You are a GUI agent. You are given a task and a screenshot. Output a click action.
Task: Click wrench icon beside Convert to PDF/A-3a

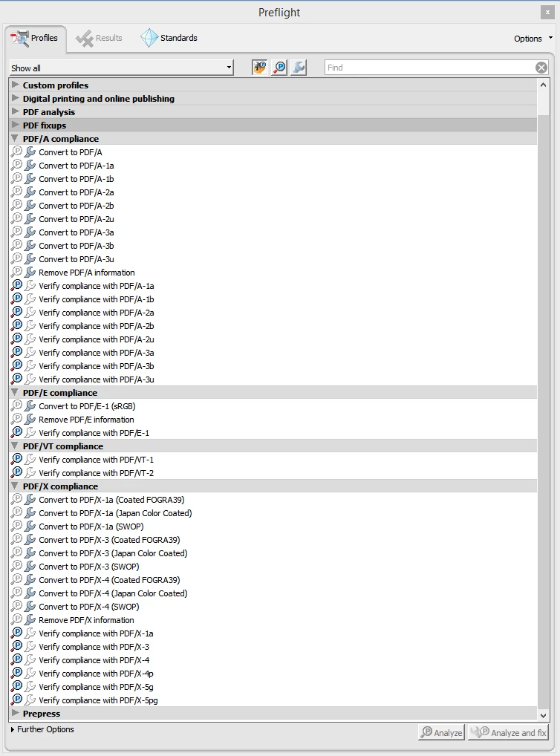pyautogui.click(x=30, y=232)
